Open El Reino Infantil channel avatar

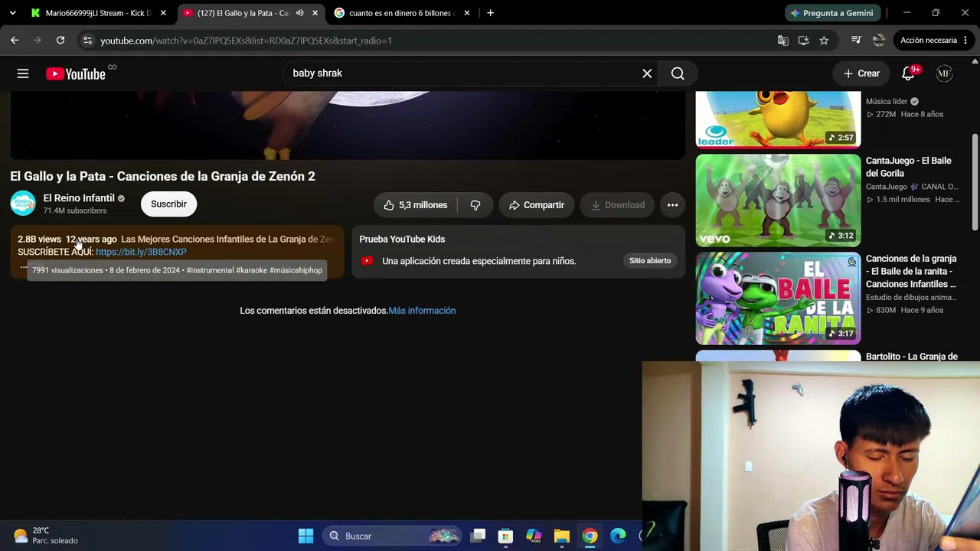pos(23,204)
